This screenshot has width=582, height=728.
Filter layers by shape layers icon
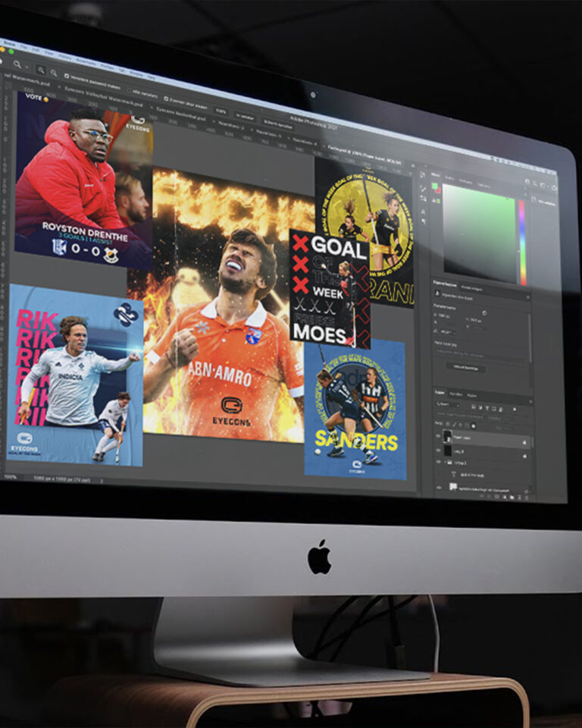(x=494, y=409)
